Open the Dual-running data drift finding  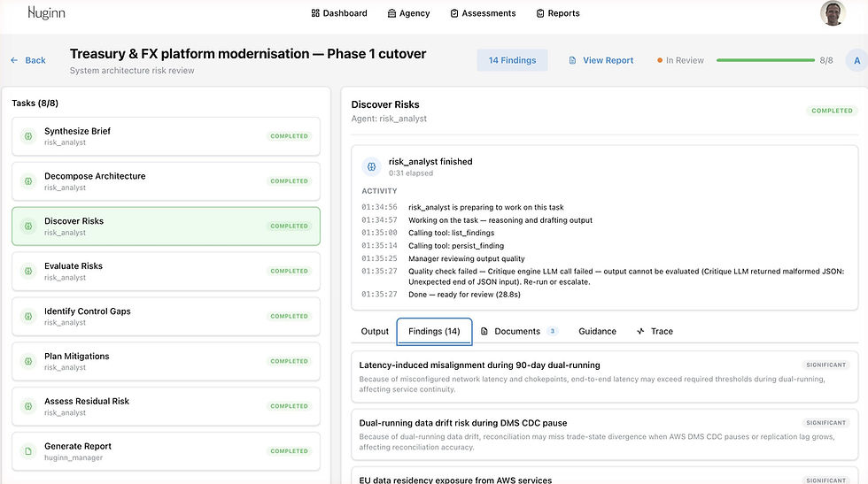[604, 434]
